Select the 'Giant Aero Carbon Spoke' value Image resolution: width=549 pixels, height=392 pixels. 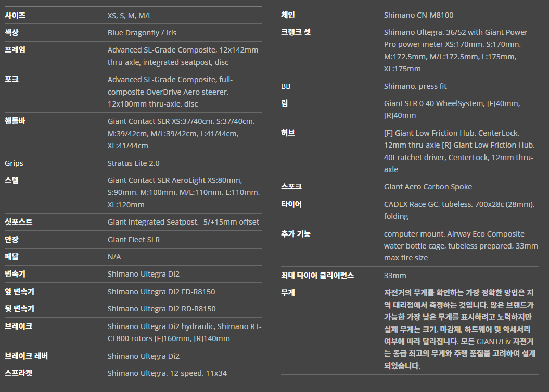coord(428,187)
